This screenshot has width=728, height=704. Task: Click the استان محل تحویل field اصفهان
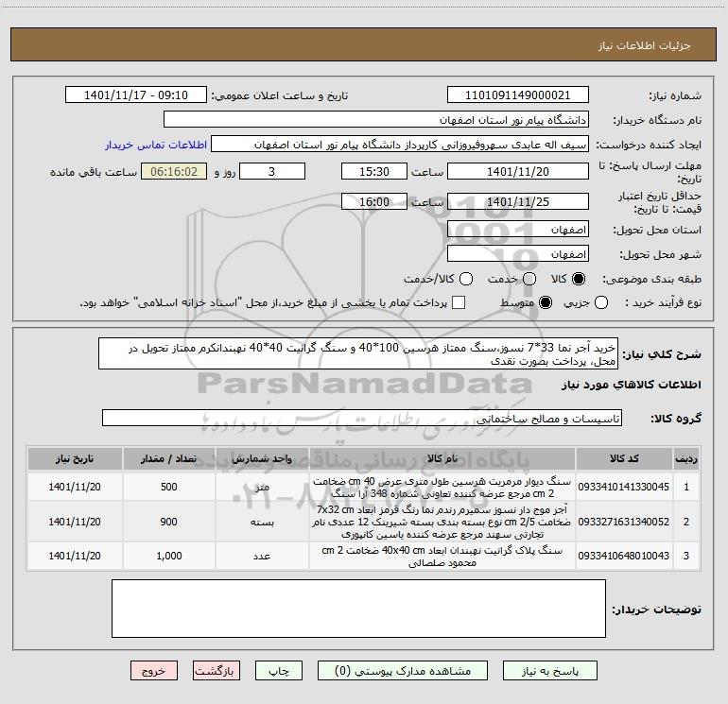(x=518, y=230)
